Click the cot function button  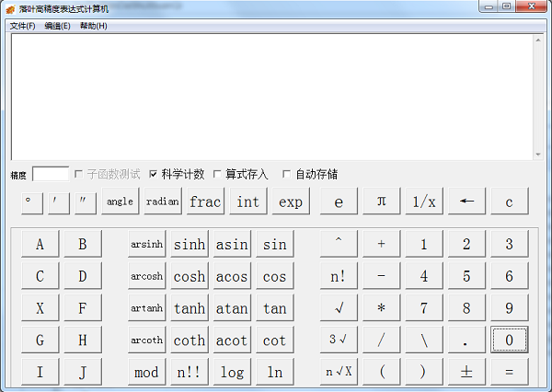click(x=274, y=340)
